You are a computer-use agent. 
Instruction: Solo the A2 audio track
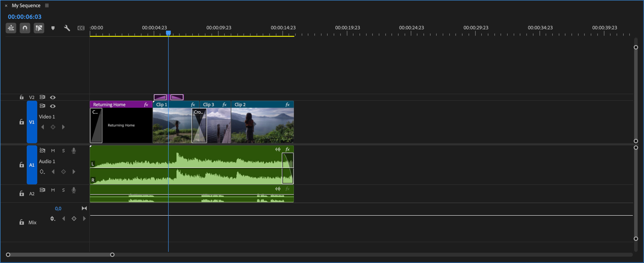[63, 190]
